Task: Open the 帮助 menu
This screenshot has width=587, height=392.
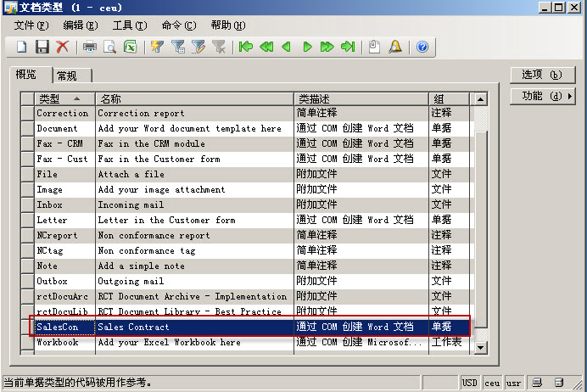Action: click(228, 25)
